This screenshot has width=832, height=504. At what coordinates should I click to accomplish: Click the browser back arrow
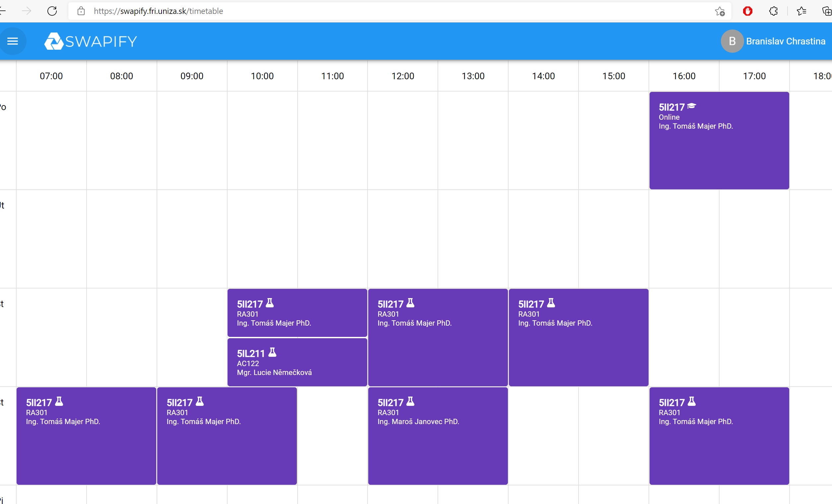3,11
